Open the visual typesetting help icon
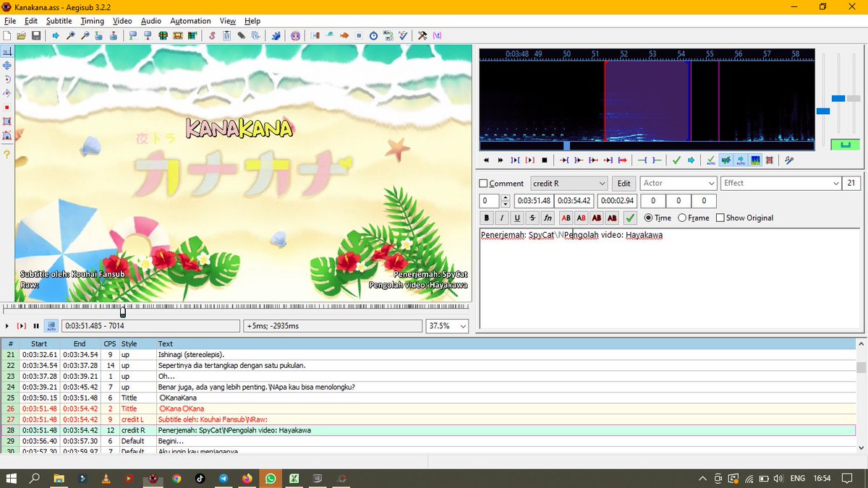 7,155
